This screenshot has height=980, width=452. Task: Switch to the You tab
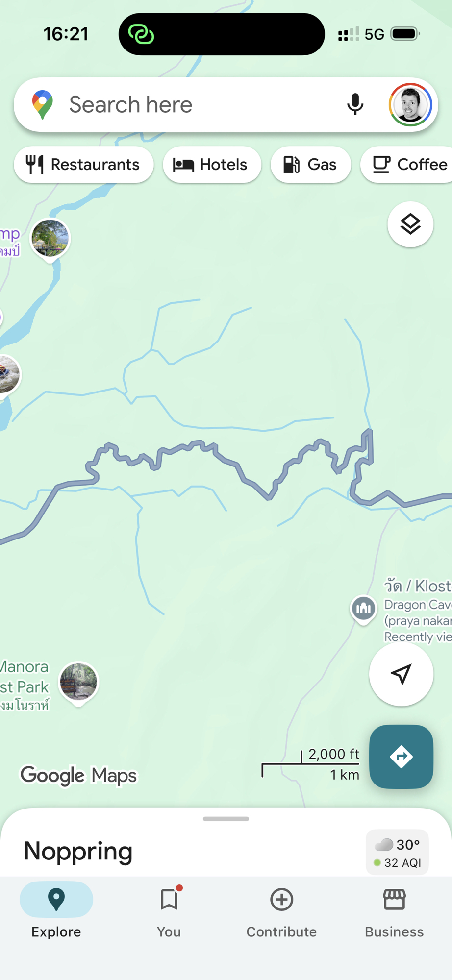click(169, 912)
